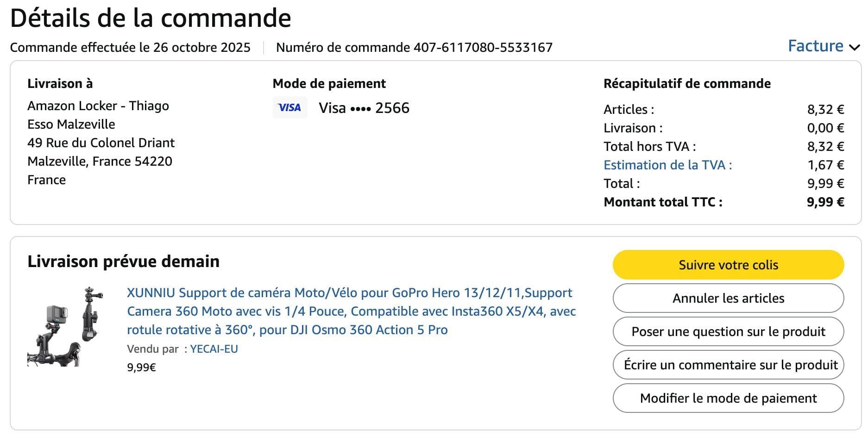
Task: Click Poser une question sur le produit
Action: click(x=728, y=331)
